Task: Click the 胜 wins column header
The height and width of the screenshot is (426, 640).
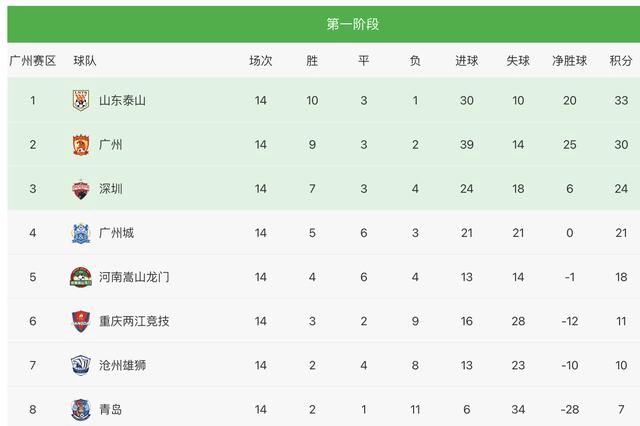Action: pos(312,61)
